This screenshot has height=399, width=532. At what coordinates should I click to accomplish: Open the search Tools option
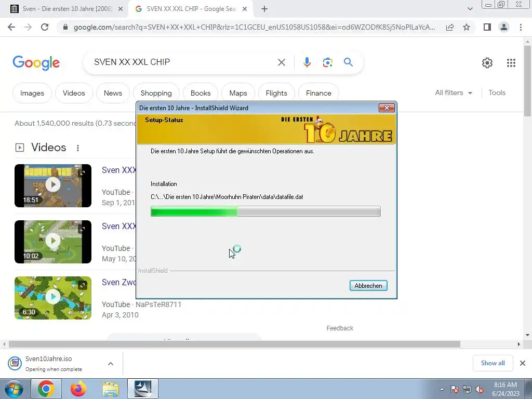pyautogui.click(x=497, y=92)
